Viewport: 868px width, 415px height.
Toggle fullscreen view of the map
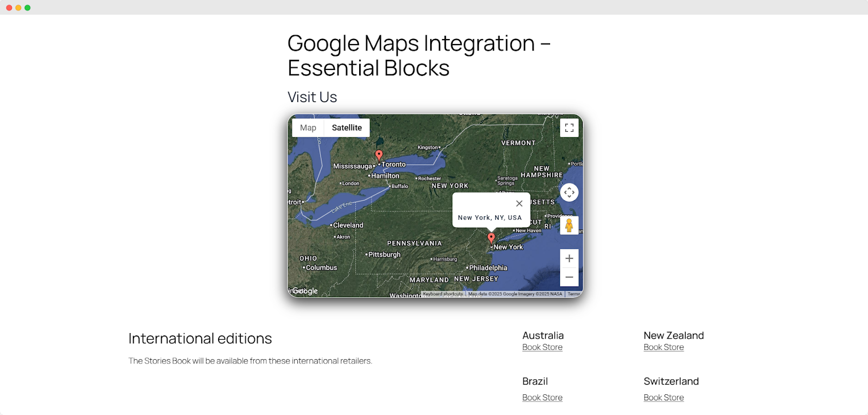click(569, 128)
